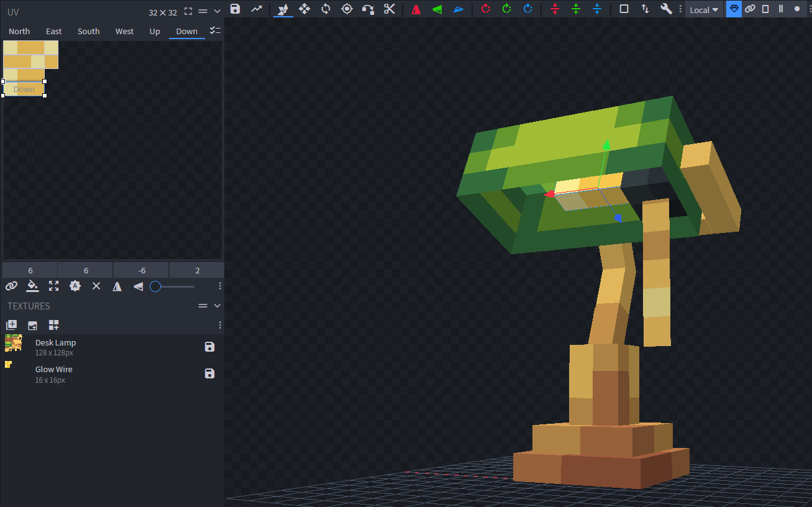Rotate selection around blue Z axis
This screenshot has height=507, width=812.
528,9
